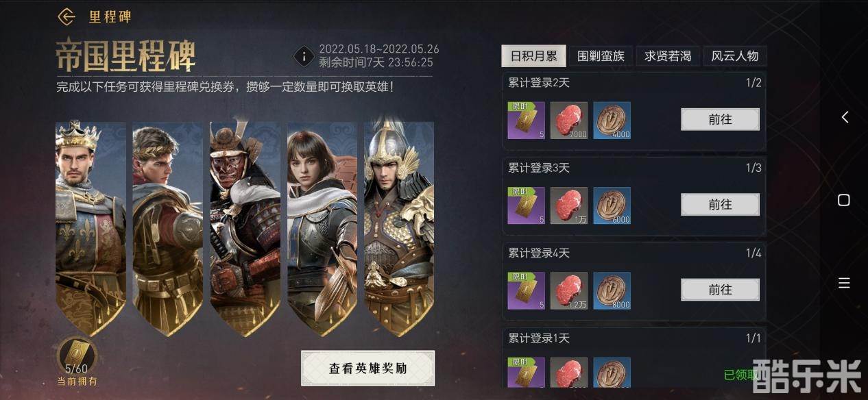This screenshot has height=400, width=868.
Task: Open the 查看英雄奖励 button
Action: [367, 368]
